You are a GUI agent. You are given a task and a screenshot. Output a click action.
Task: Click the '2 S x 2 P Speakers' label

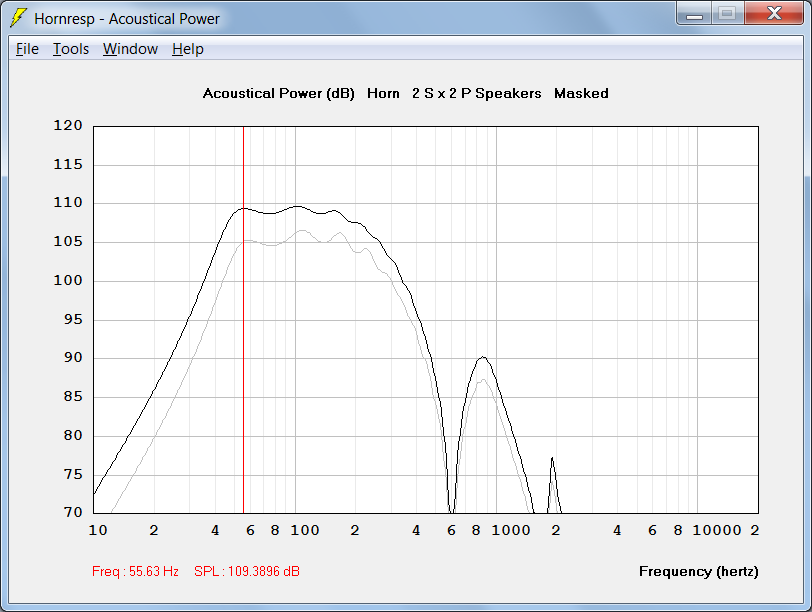(476, 93)
